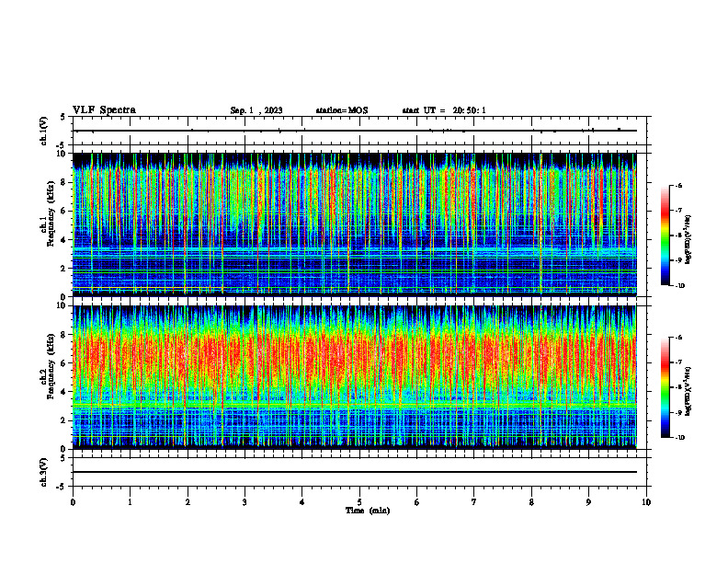Click the ch.1 "Frequency (kHz)" axis label
728x563 pixels.
(51, 214)
